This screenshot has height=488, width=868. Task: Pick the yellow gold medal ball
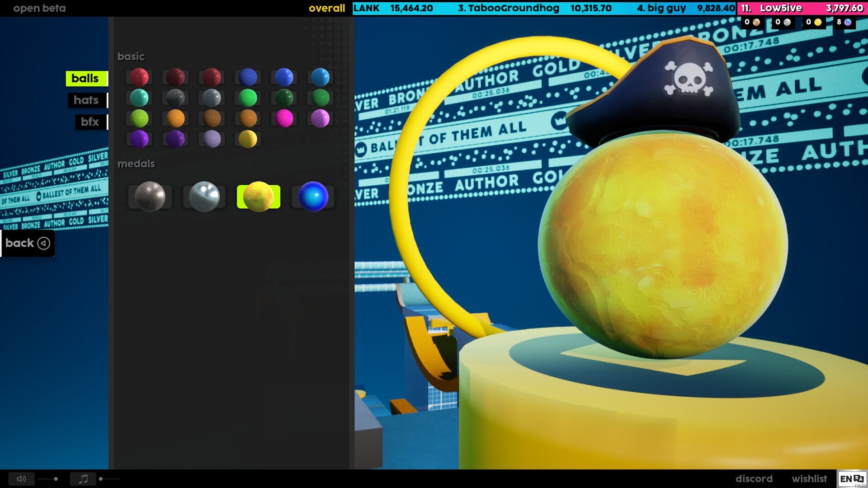[x=258, y=197]
